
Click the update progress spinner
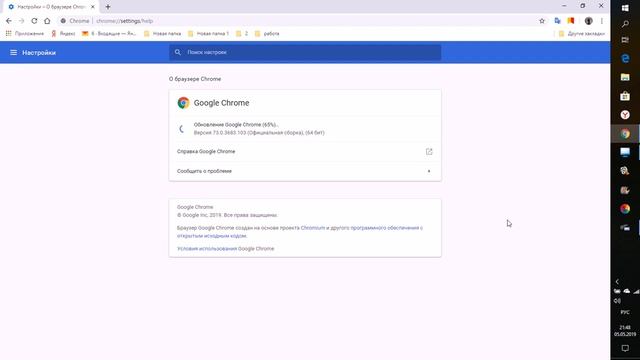pos(182,129)
